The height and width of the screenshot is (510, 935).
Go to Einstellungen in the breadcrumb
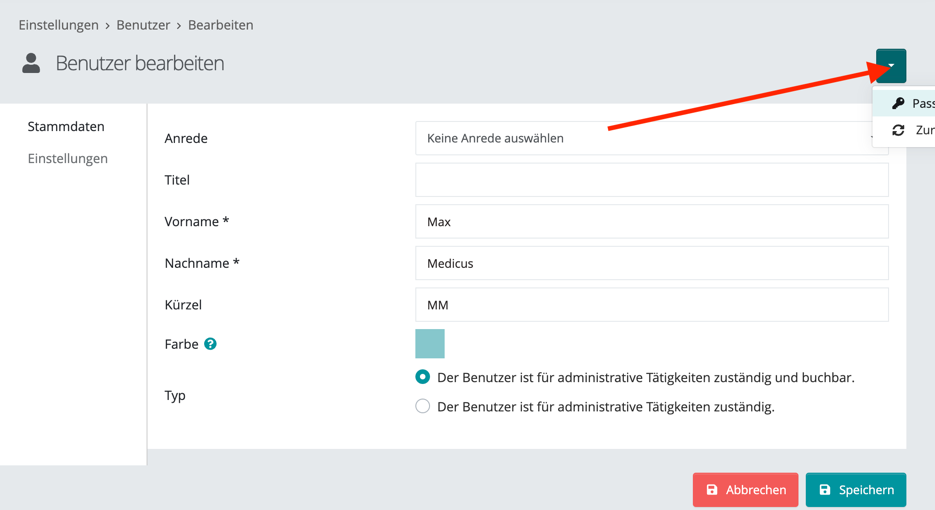[58, 25]
